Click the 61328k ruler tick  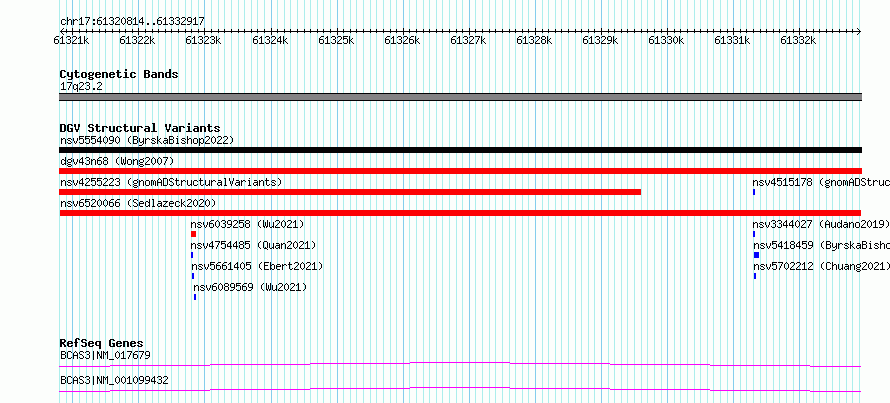click(534, 40)
